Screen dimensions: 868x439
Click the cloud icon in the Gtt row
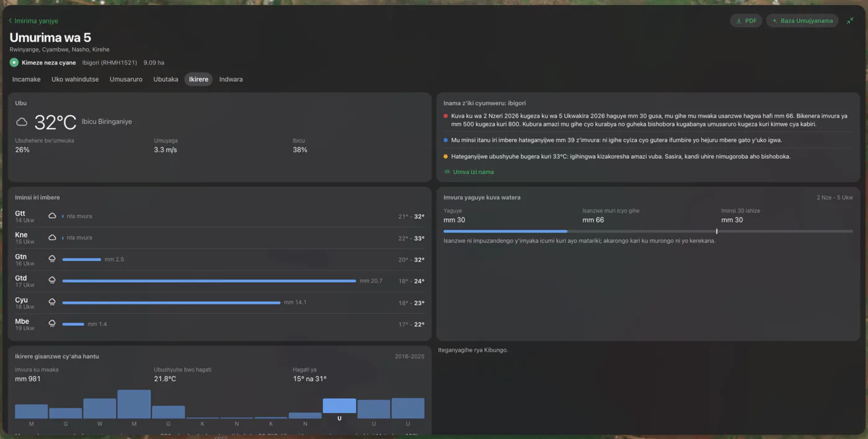pyautogui.click(x=52, y=216)
